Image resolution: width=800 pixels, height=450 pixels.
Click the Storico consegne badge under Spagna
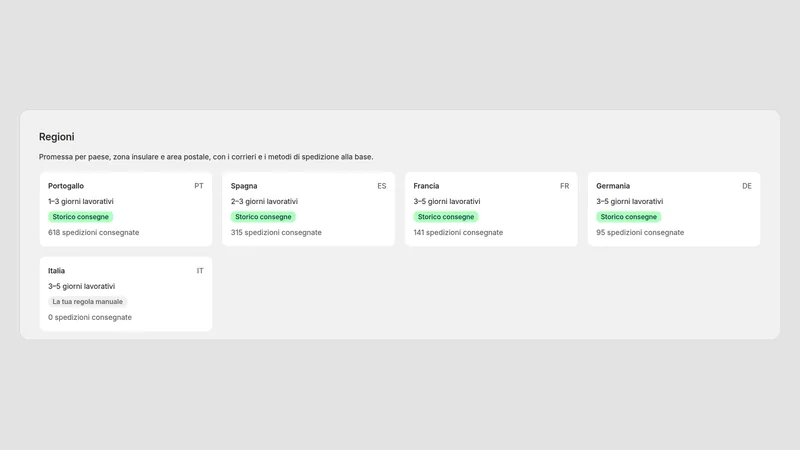pyautogui.click(x=263, y=217)
